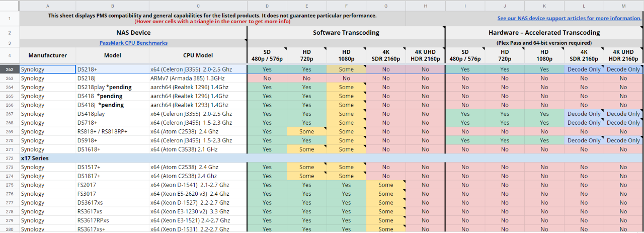Click Hardware Transcoding "4K UHD HDR 2160p" heading
This screenshot has width=644, height=233.
point(623,56)
